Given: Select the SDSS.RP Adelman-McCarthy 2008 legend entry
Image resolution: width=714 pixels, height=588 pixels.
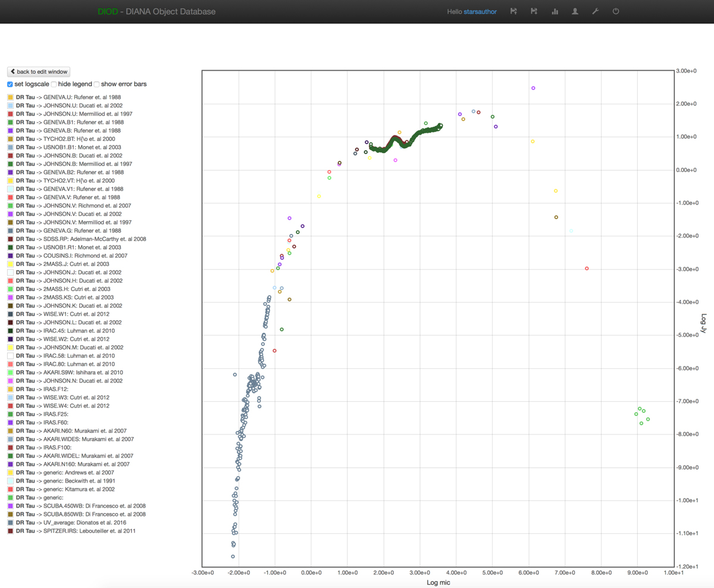Looking at the screenshot, I should 80,239.
